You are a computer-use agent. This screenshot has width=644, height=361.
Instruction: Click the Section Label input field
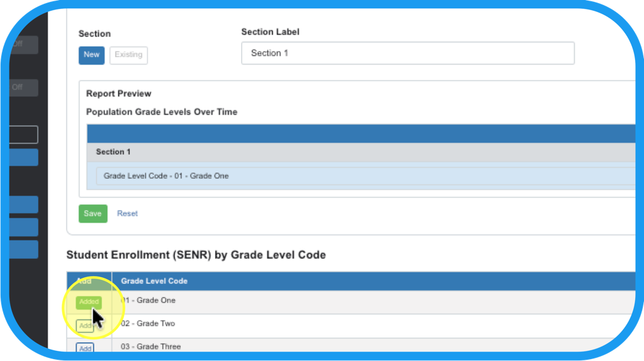(x=407, y=53)
